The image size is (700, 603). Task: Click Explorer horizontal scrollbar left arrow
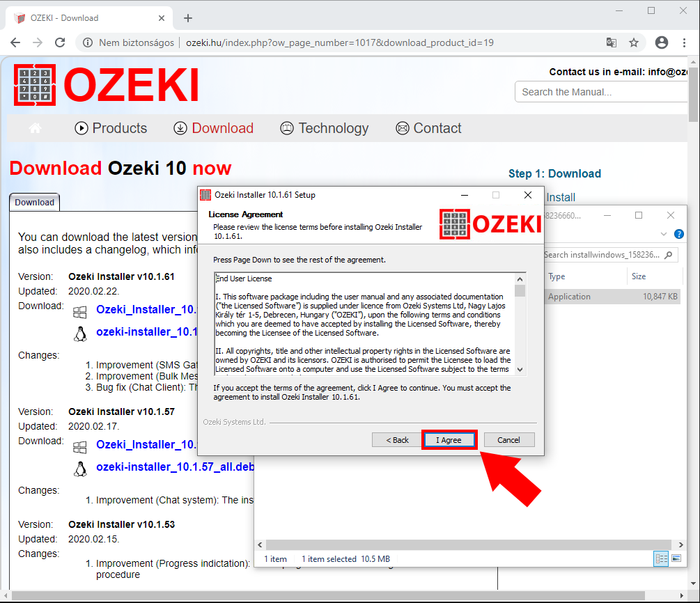(x=260, y=545)
